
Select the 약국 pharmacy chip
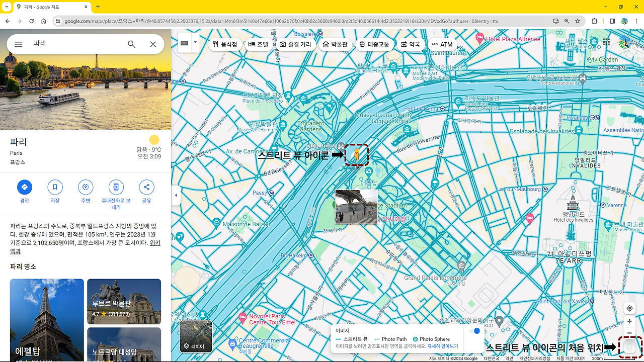click(411, 44)
